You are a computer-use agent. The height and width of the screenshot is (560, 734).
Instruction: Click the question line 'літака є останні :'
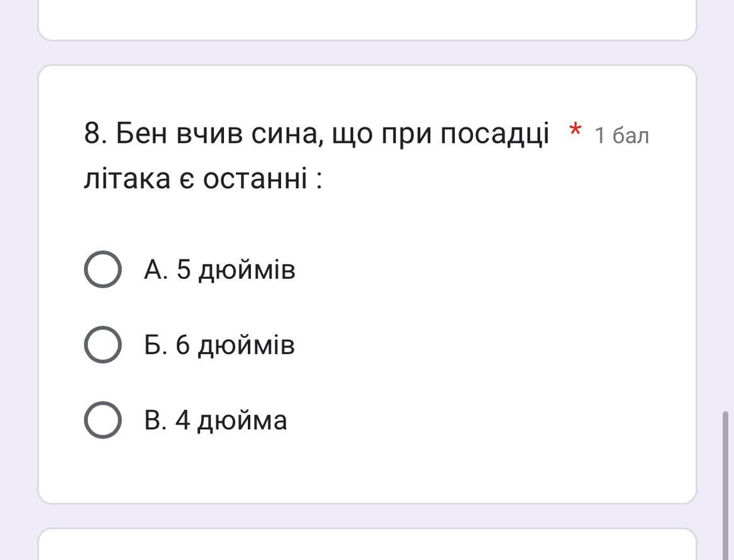click(203, 178)
